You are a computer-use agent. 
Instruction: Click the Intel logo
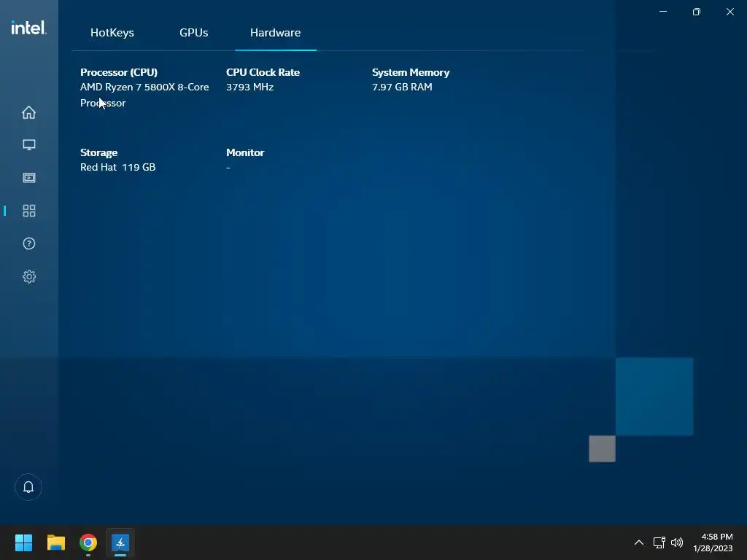tap(28, 28)
